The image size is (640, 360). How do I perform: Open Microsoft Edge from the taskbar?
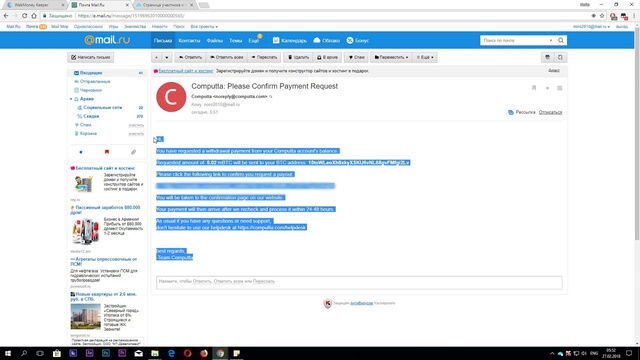tap(171, 353)
